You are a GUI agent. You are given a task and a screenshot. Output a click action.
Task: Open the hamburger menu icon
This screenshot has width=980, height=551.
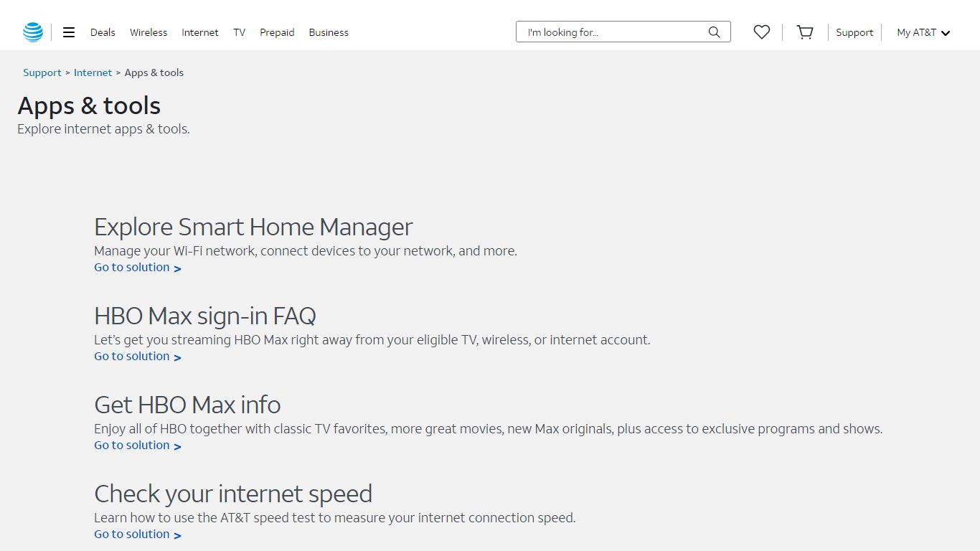pos(69,32)
